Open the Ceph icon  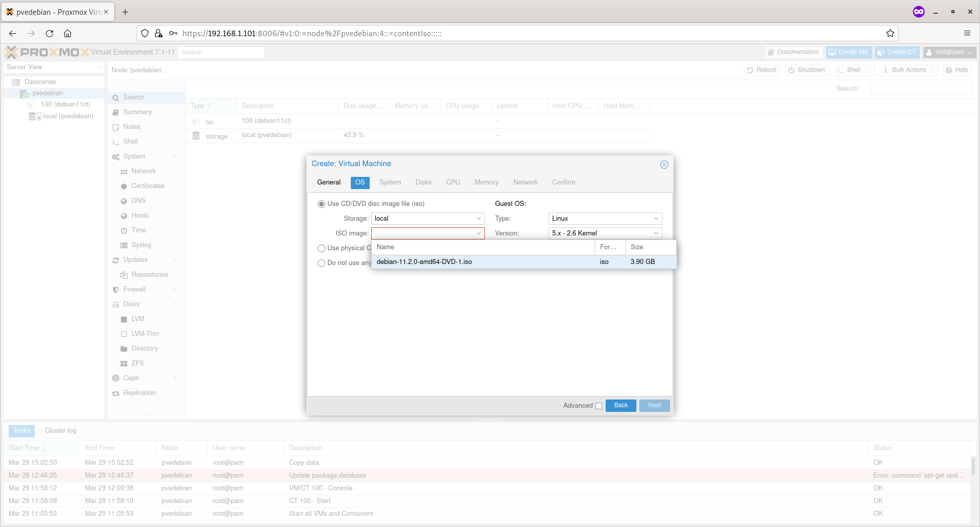point(116,379)
